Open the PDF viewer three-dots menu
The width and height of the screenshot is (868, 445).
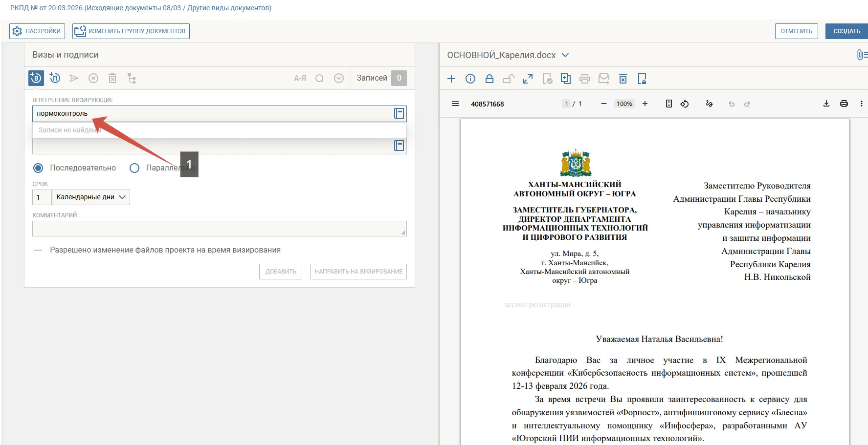(861, 104)
